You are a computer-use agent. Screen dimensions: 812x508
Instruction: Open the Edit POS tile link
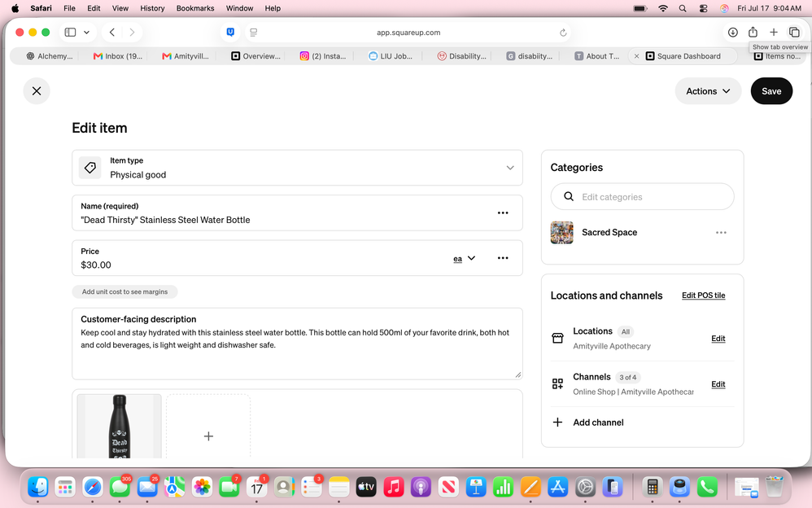(x=703, y=296)
